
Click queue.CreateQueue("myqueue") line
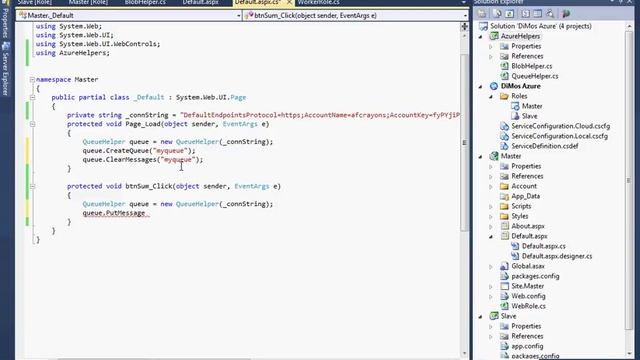click(139, 151)
